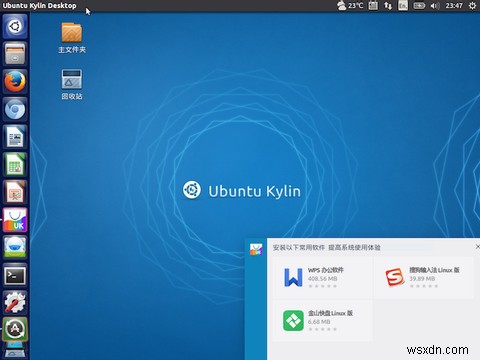The height and width of the screenshot is (360, 480).
Task: Click the green Kingsoft KuaiPan icon
Action: click(x=293, y=320)
